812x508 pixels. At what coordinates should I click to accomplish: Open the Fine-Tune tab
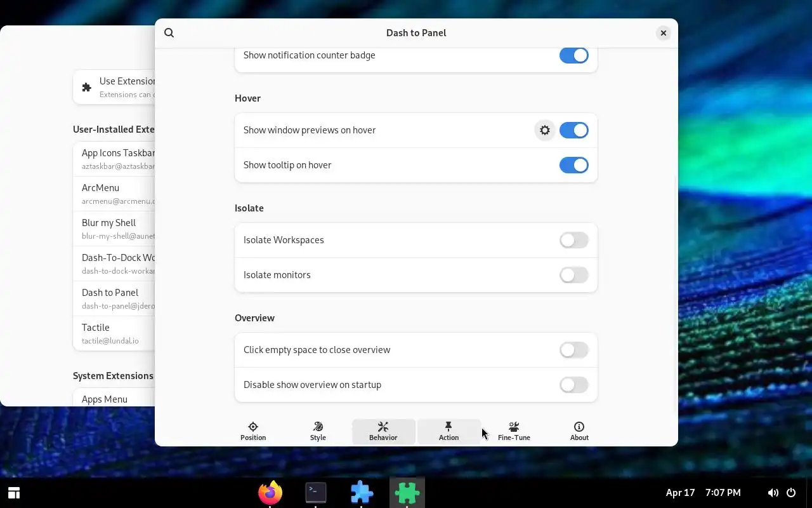514,432
